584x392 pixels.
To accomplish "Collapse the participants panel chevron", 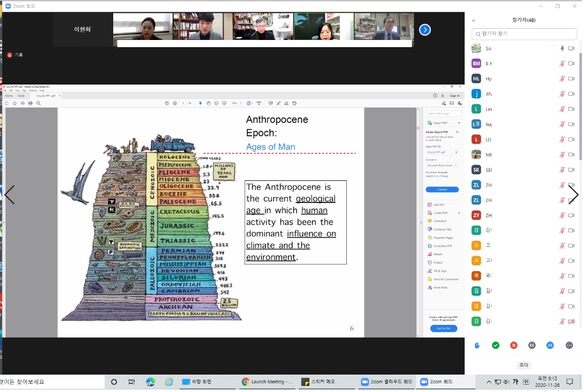I will coord(473,20).
